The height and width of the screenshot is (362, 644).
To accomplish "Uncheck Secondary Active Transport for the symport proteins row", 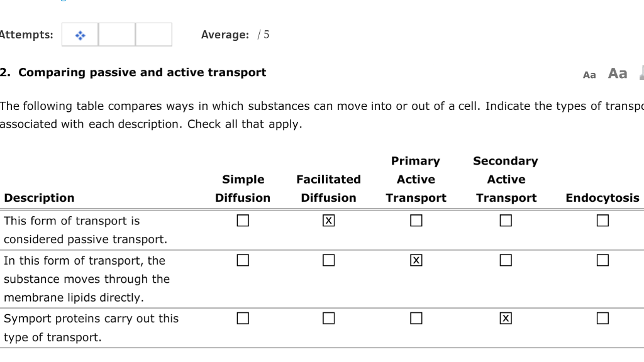I will (x=506, y=319).
